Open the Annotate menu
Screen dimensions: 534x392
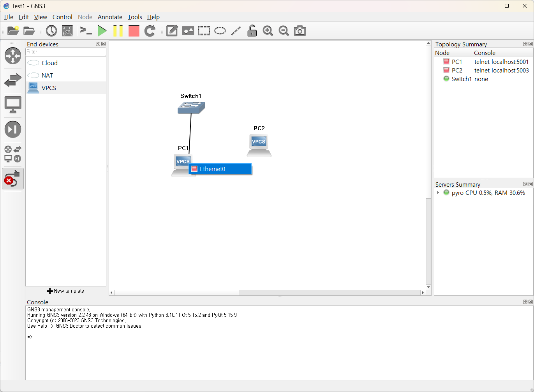tap(110, 17)
